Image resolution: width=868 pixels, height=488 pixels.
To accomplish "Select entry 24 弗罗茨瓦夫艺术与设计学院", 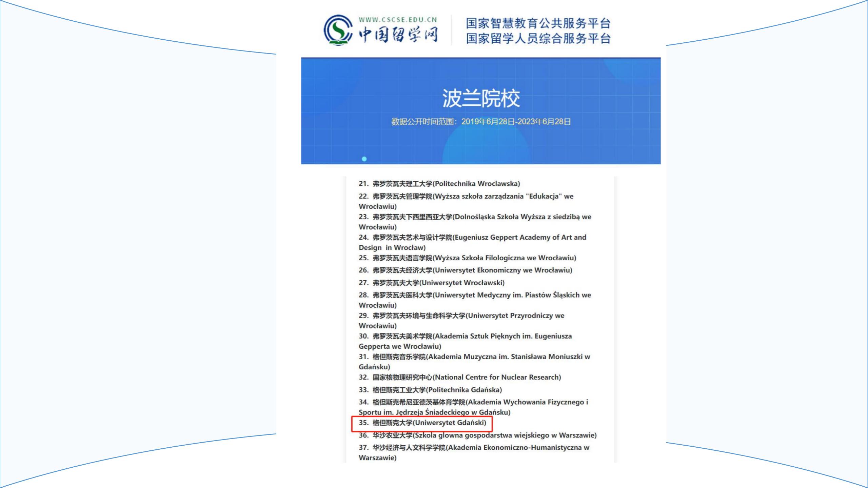I will [473, 242].
